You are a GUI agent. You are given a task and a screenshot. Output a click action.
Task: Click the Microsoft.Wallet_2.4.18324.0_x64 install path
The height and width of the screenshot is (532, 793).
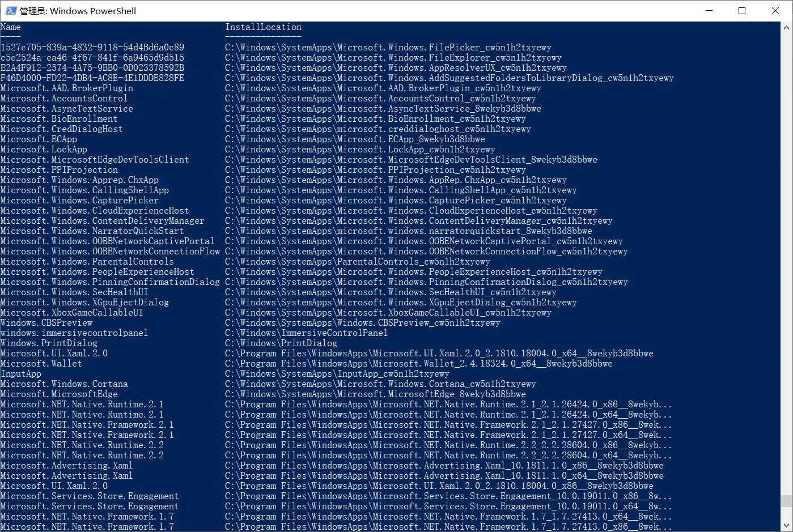[419, 364]
